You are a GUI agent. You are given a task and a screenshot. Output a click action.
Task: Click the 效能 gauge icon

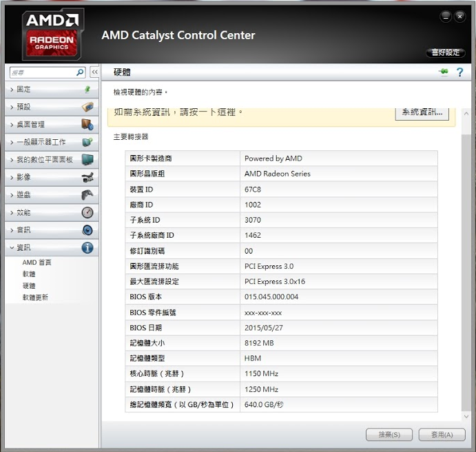click(87, 212)
